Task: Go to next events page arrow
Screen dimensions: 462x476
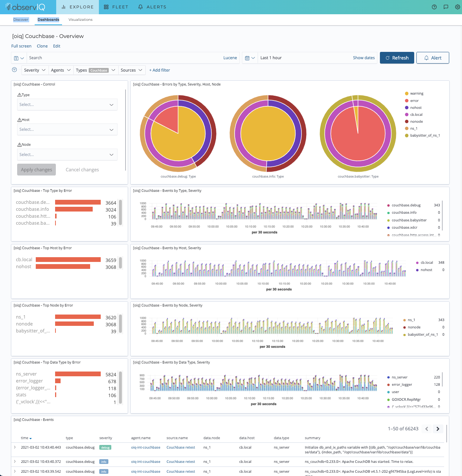Action: tap(438, 429)
